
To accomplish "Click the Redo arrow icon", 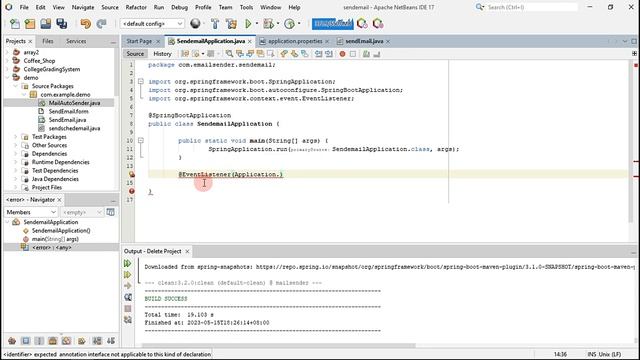I will tap(101, 24).
